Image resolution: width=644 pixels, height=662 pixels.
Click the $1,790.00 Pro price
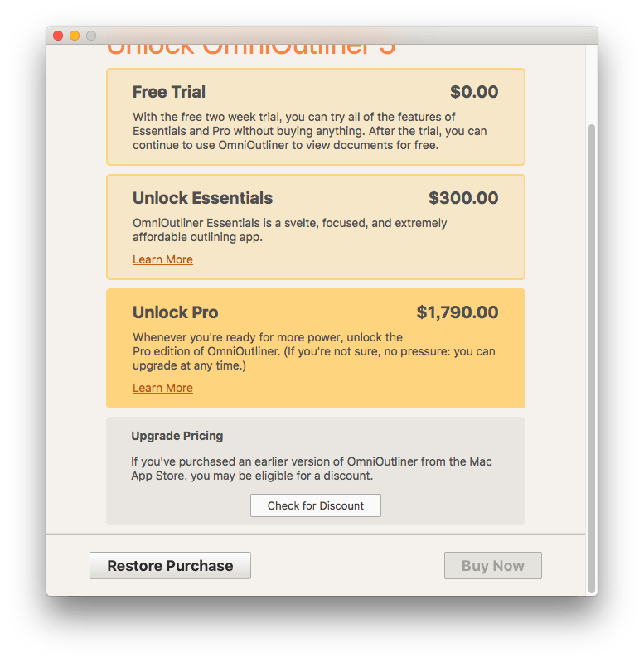click(x=458, y=312)
